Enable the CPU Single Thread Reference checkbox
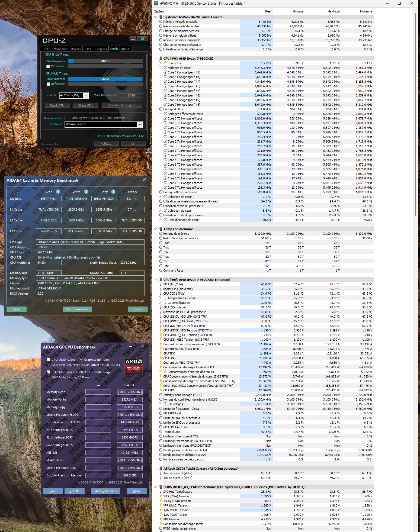The height and width of the screenshot is (532, 420). [48, 66]
